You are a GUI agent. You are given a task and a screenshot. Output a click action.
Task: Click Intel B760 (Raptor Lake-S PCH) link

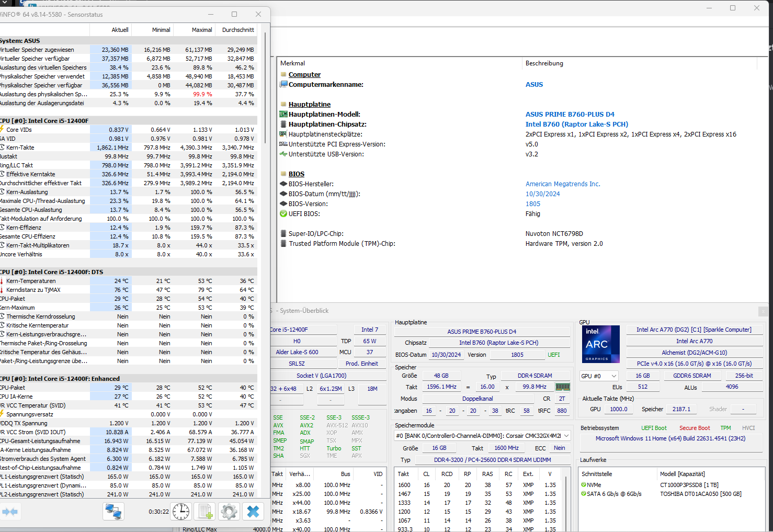coord(577,124)
